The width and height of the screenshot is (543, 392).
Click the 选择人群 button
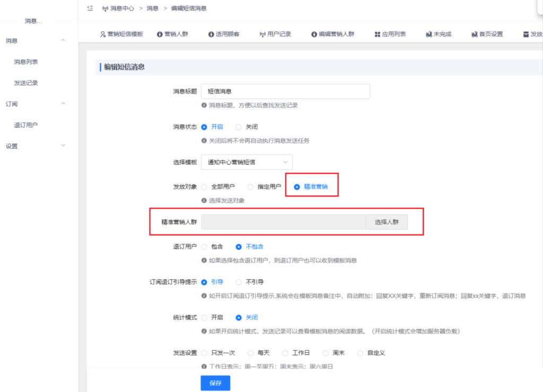(x=387, y=222)
